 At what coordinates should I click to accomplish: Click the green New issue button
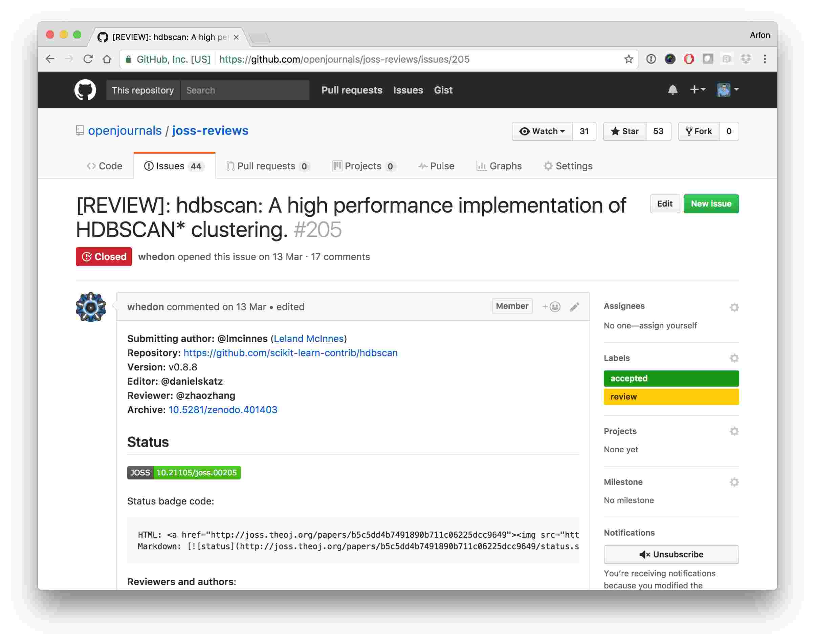tap(711, 203)
